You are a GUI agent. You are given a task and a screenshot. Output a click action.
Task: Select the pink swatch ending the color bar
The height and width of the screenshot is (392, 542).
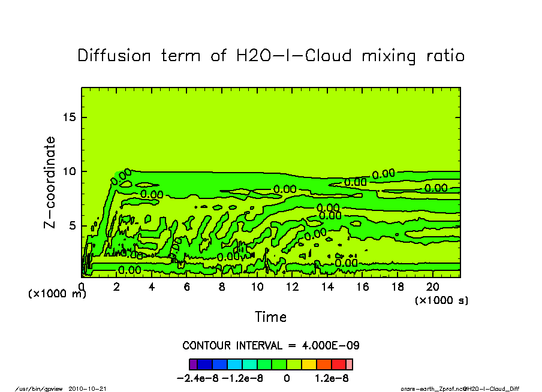pos(350,364)
